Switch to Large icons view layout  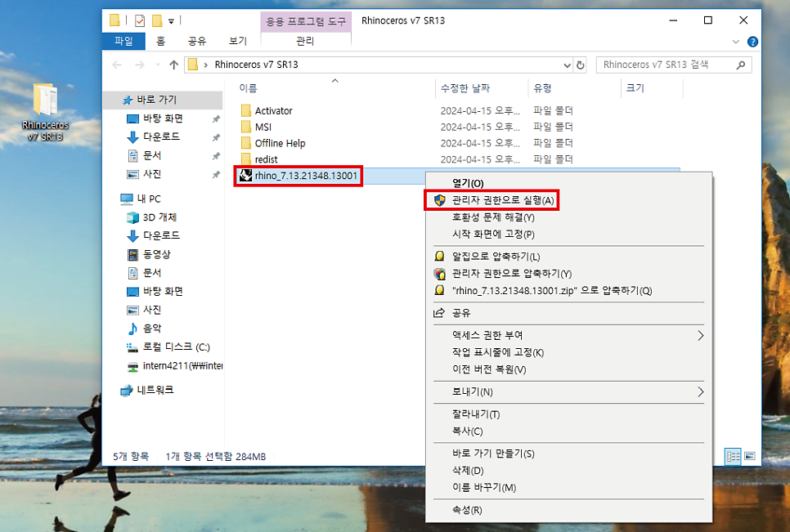click(750, 457)
